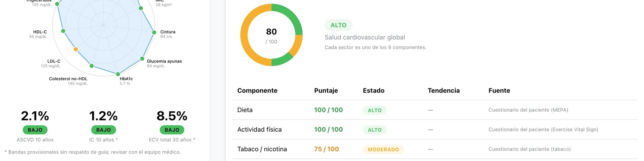
Task: Sort by the Puntaje column header
Action: [x=326, y=90]
